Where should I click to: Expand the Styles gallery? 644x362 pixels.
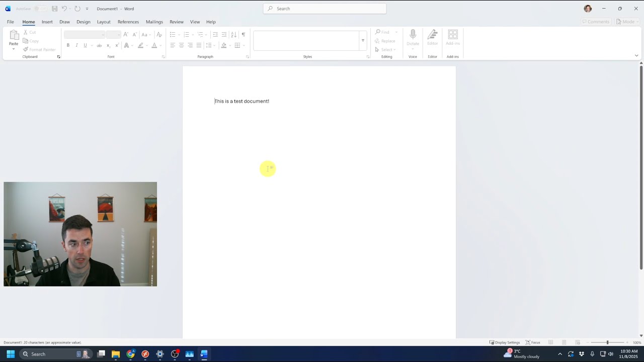tap(363, 41)
